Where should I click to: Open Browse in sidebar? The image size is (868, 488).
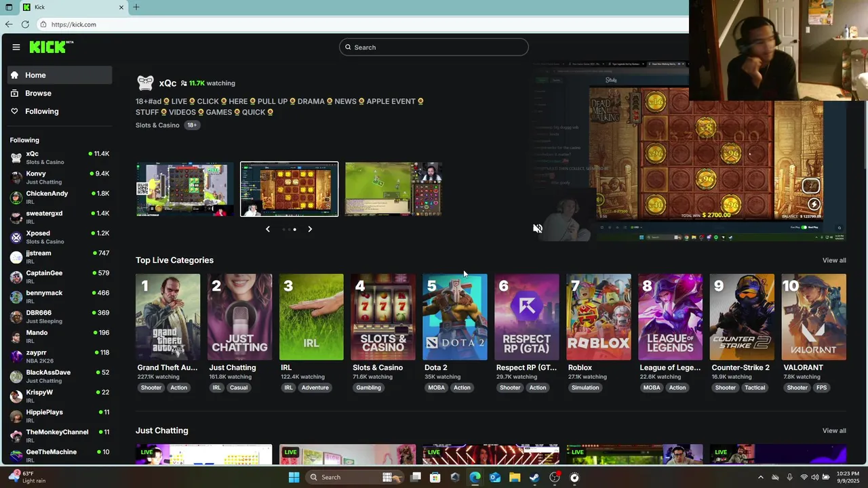click(60, 93)
